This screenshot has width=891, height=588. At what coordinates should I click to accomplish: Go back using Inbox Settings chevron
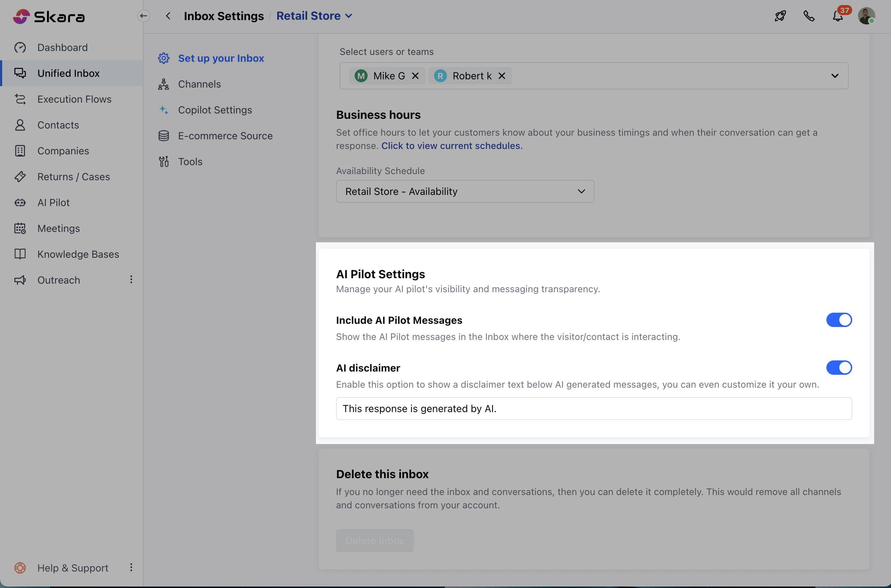point(168,16)
